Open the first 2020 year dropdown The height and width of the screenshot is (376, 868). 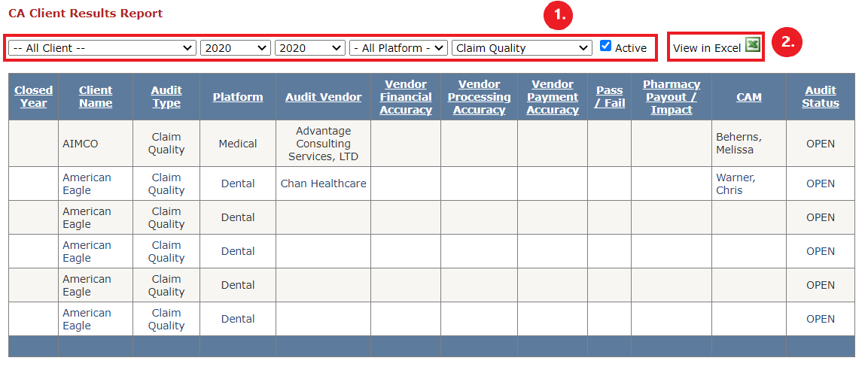pos(236,48)
